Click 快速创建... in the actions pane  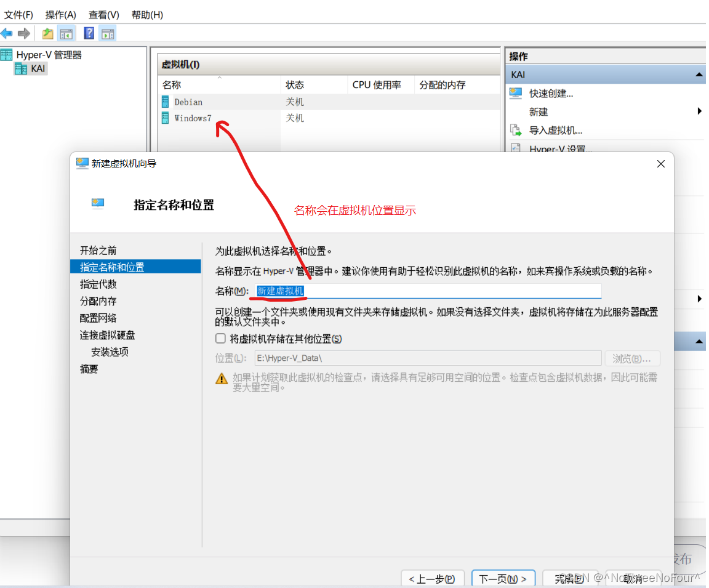(551, 94)
